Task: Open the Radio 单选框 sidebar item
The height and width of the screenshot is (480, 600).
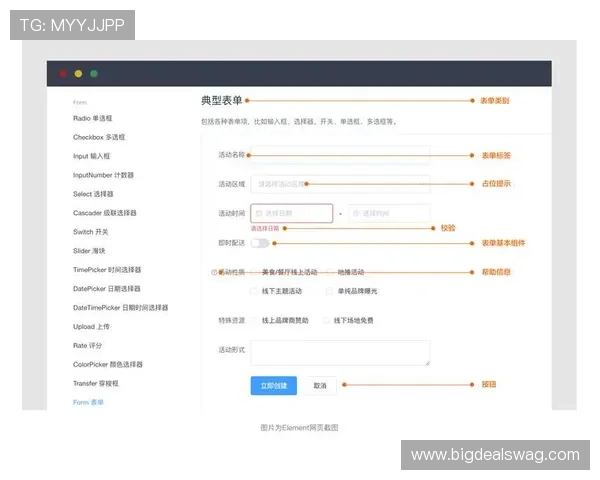Action: (92, 118)
